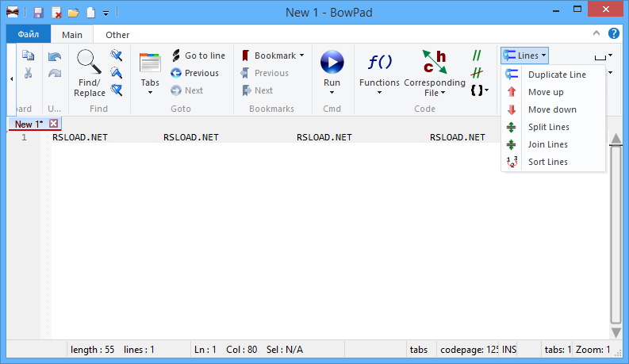Screen dimensions: 629x364
Task: Click the greyed Redo arrow icon
Action: pyautogui.click(x=55, y=73)
